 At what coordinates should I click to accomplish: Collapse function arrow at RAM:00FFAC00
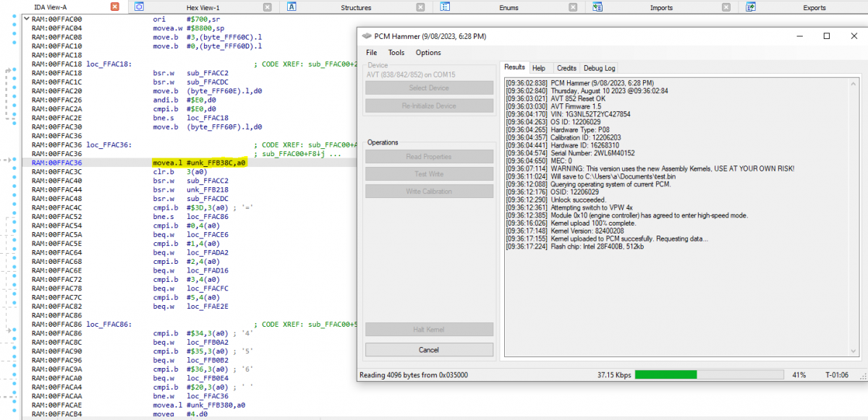27,18
